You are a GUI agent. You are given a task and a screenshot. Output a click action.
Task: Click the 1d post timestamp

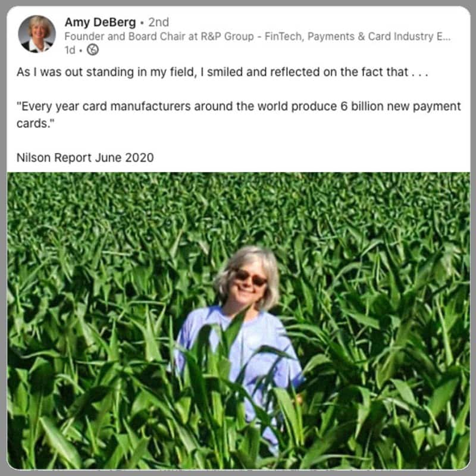70,50
